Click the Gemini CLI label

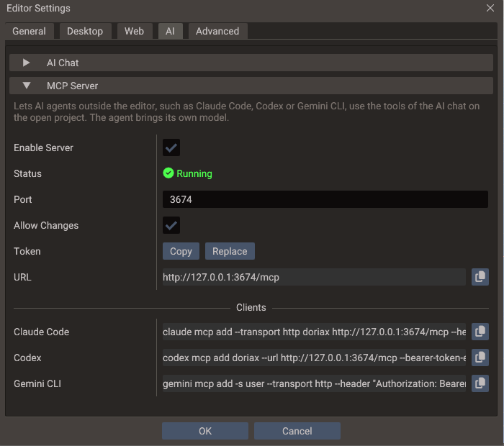click(37, 383)
